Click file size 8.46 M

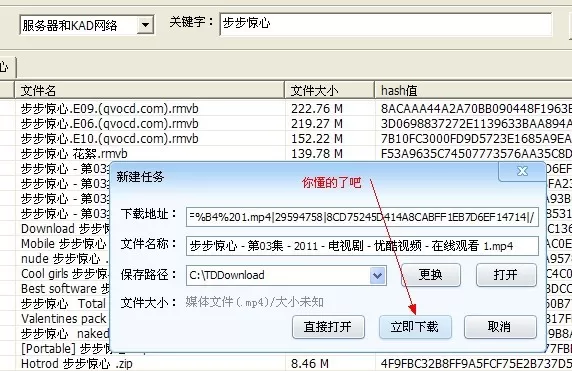[310, 364]
